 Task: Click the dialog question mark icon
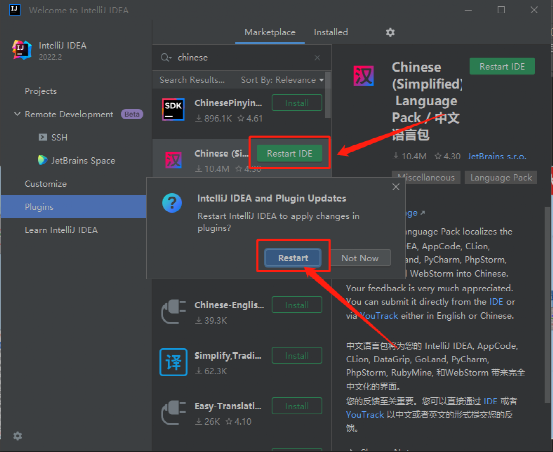pos(172,203)
